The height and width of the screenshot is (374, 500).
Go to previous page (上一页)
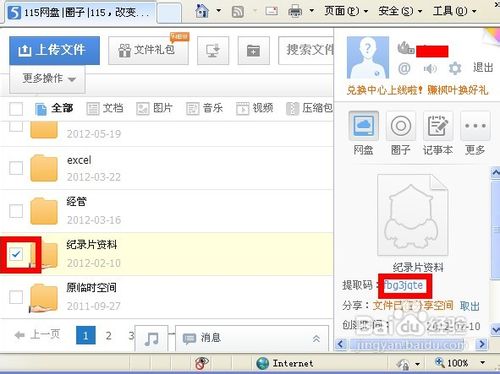(37, 335)
